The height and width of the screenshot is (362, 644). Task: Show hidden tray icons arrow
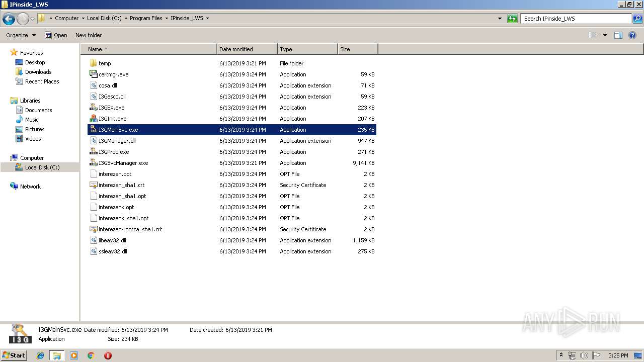click(561, 355)
